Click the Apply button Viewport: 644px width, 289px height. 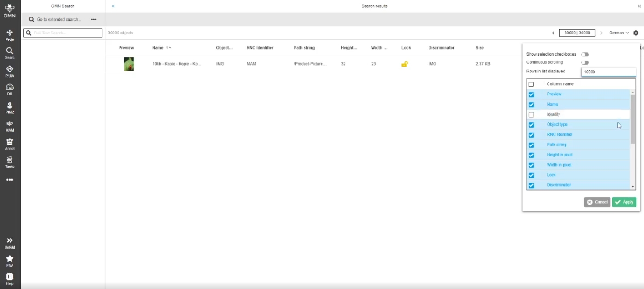[x=624, y=202]
